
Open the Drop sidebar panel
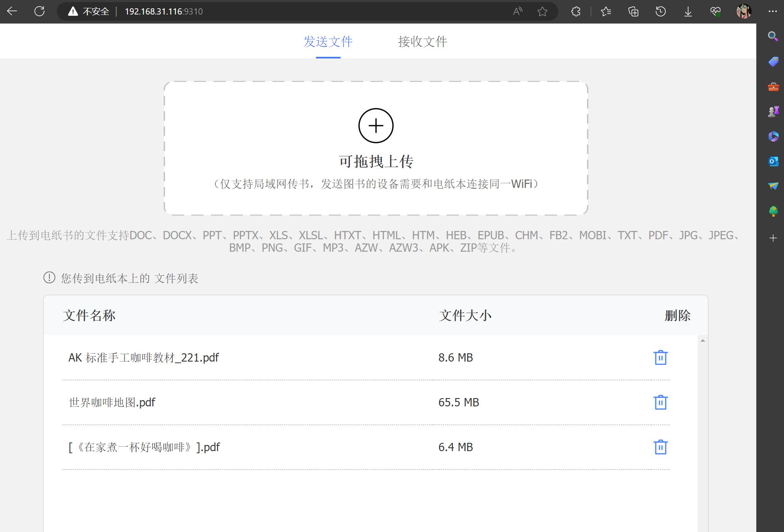click(772, 186)
